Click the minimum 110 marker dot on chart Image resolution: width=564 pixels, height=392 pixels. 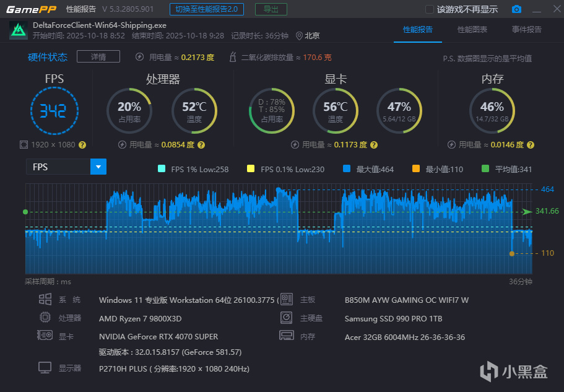click(x=512, y=253)
